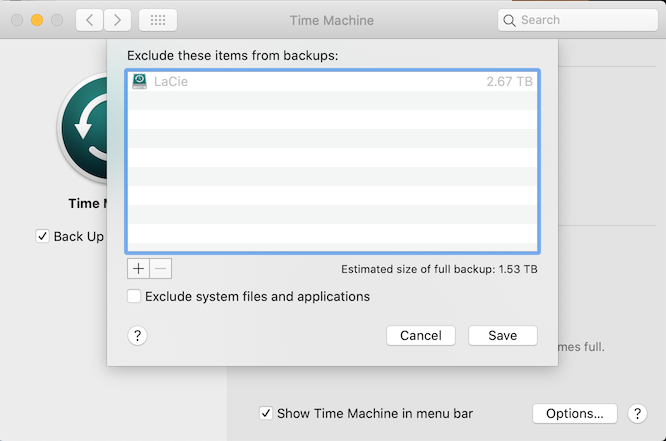Click the LaCie drive icon in list
The height and width of the screenshot is (441, 666).
coord(139,81)
